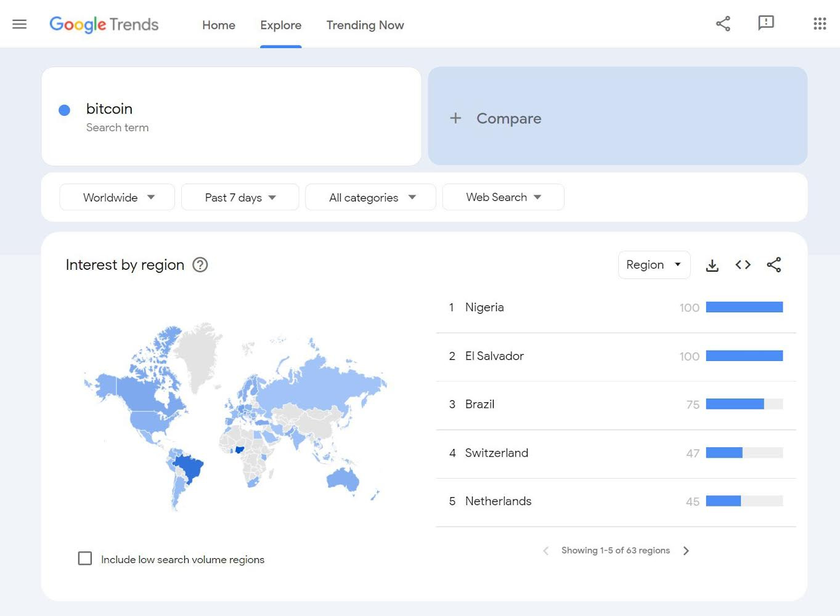Image resolution: width=840 pixels, height=616 pixels.
Task: Click 'Showing 1-5 of 63 regions' text
Action: (x=616, y=551)
